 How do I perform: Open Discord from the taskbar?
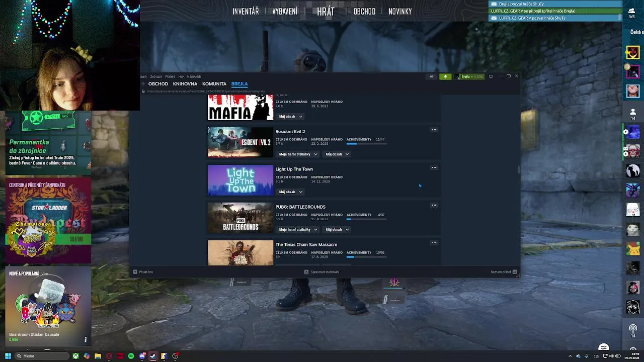[142, 356]
